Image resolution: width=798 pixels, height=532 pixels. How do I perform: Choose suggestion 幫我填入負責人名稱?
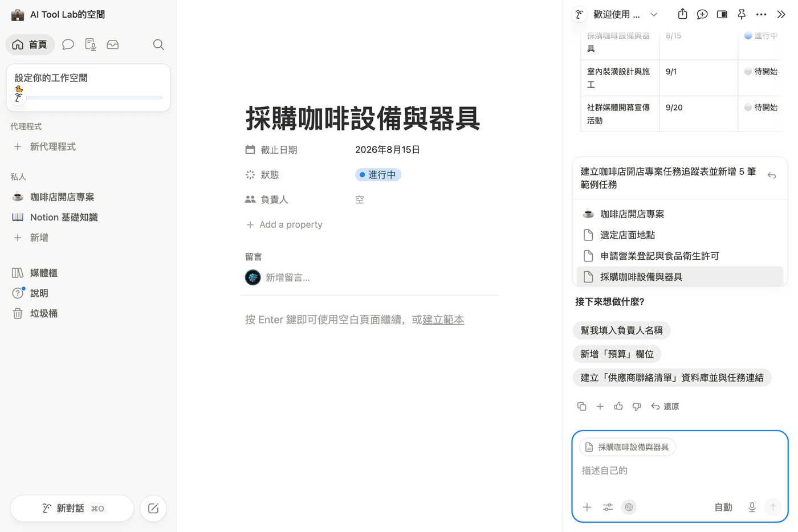tap(621, 330)
